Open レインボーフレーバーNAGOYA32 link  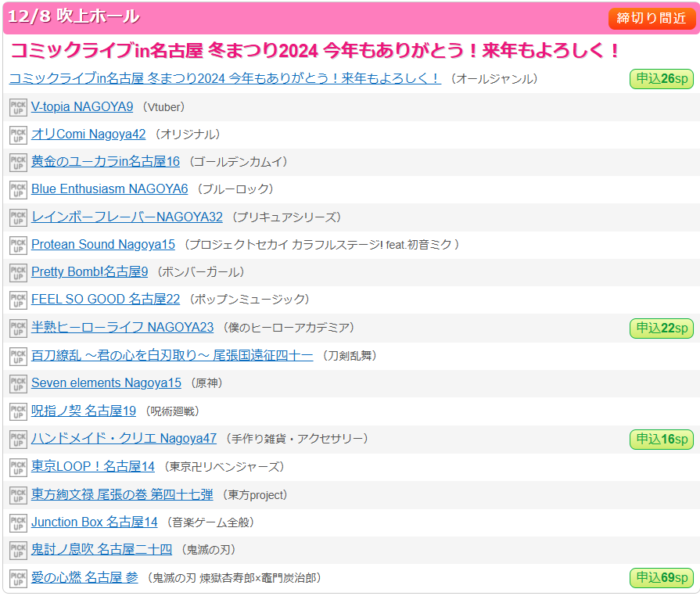[x=127, y=217]
